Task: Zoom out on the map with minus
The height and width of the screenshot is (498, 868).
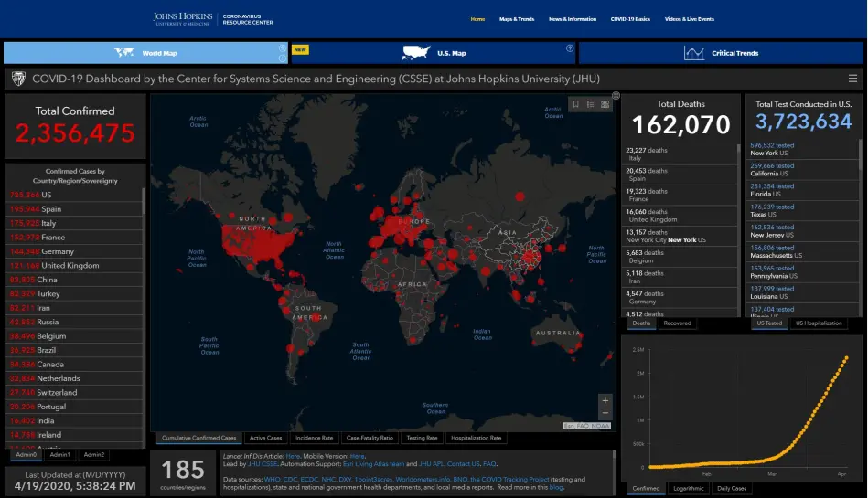Action: (x=605, y=413)
